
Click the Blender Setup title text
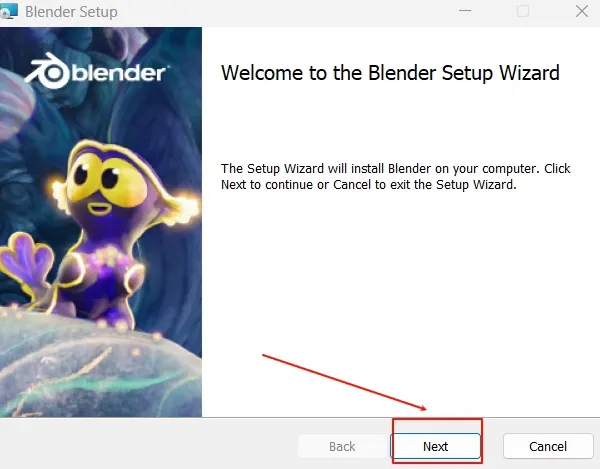[x=71, y=12]
